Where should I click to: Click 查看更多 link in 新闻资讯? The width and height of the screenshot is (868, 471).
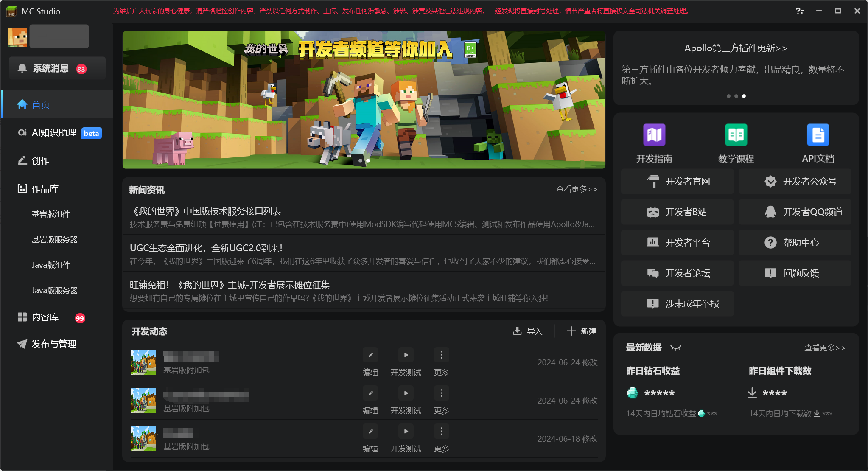pyautogui.click(x=577, y=189)
